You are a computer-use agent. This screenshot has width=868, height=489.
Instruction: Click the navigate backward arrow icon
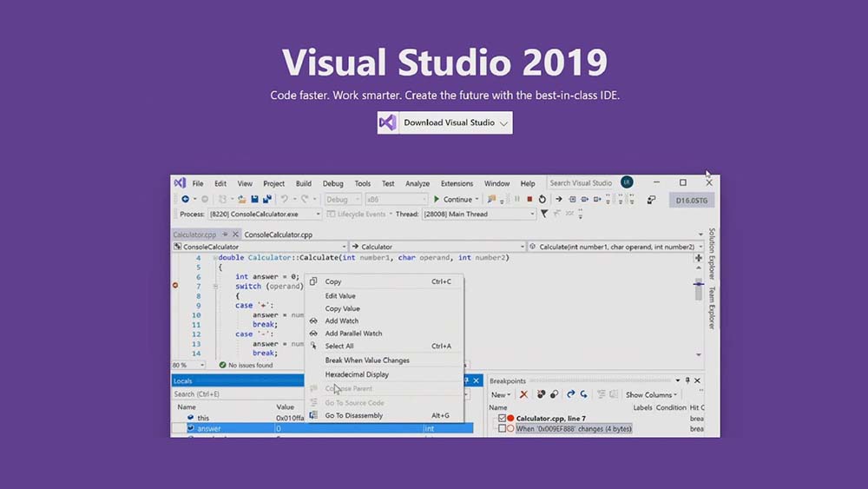click(186, 199)
